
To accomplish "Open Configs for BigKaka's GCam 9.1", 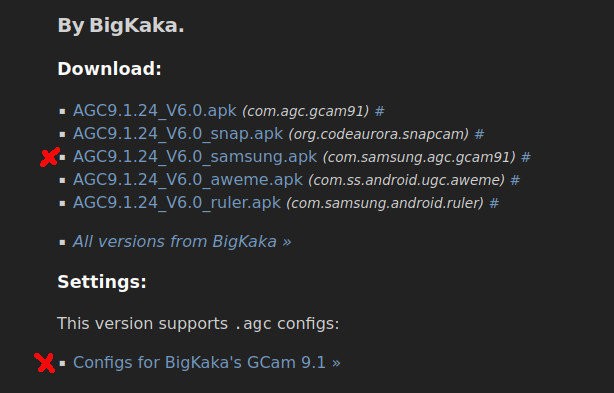I will (x=207, y=362).
